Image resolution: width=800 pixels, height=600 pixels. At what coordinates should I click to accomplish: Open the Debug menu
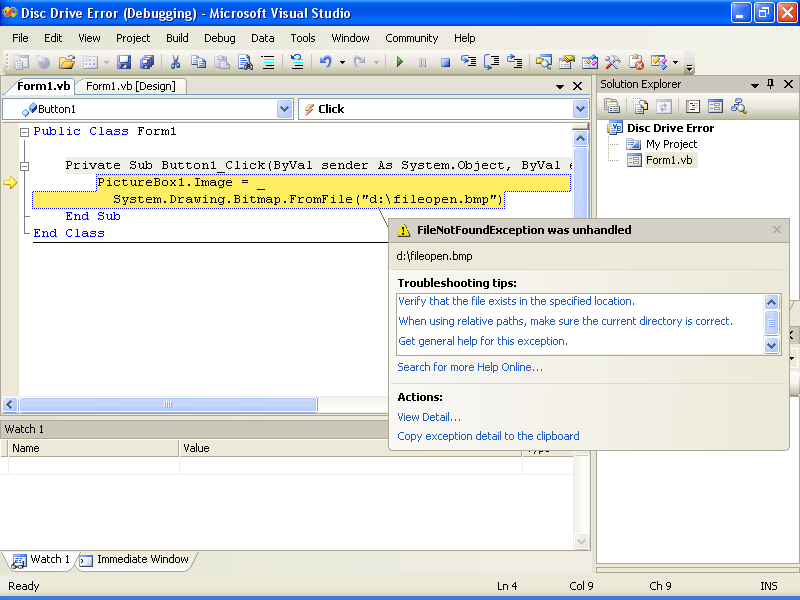(219, 38)
